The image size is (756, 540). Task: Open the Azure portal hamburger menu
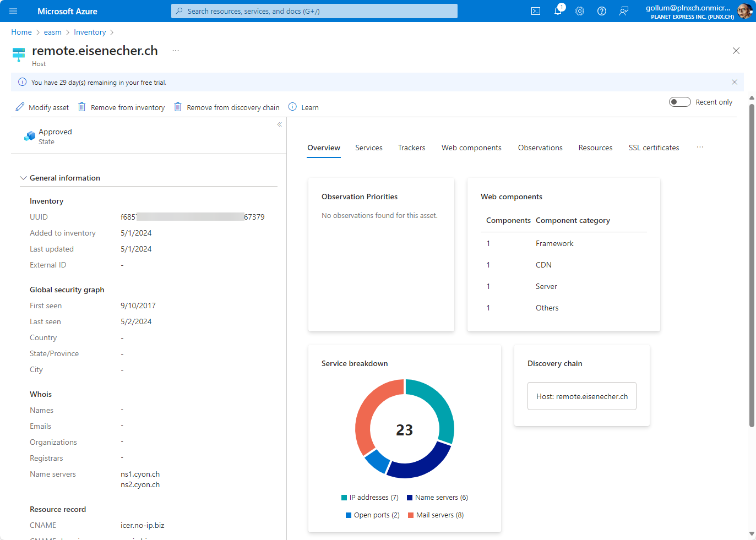(x=13, y=11)
